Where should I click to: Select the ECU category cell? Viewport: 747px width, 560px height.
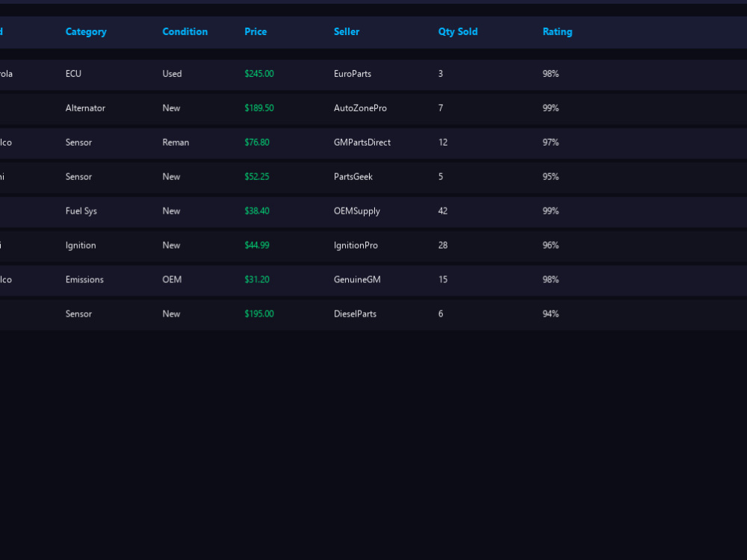pyautogui.click(x=73, y=74)
